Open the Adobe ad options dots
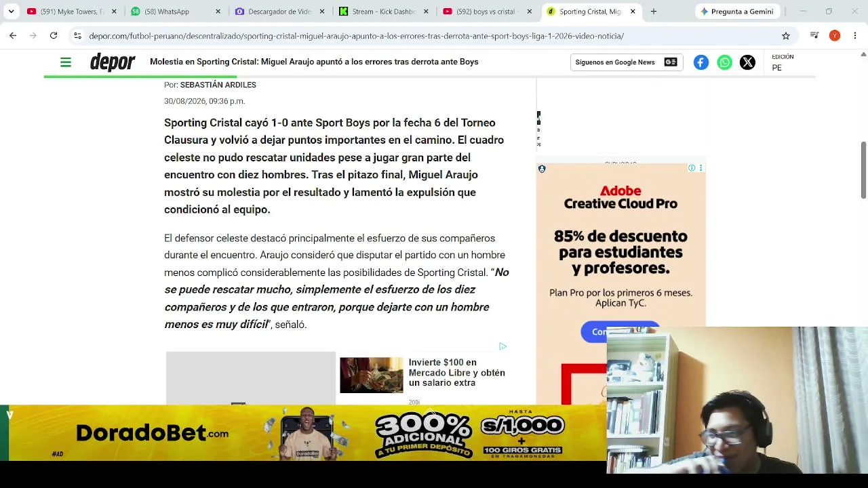Image resolution: width=868 pixels, height=488 pixels. 701,168
